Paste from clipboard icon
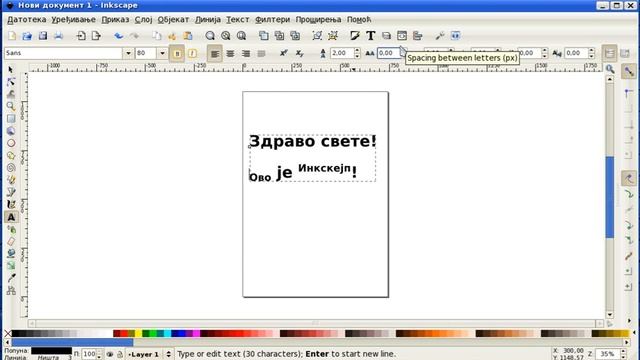 pyautogui.click(x=188, y=36)
